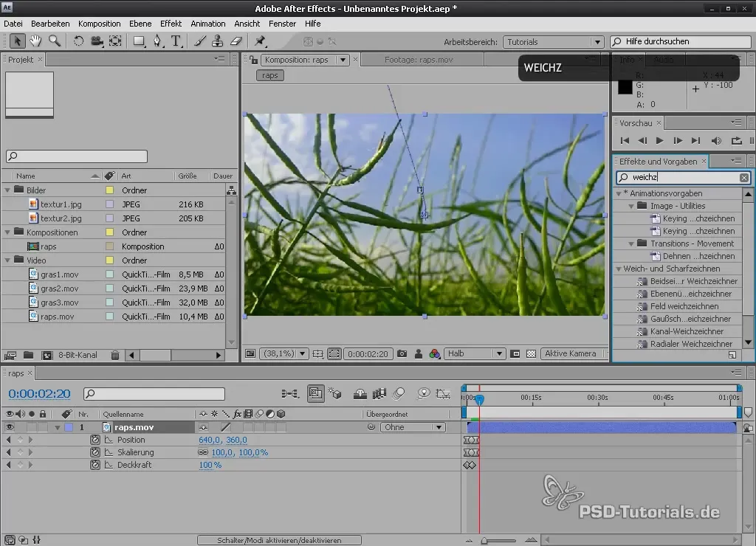Viewport: 756px width, 546px height.
Task: Open the graph editor icon in timeline
Action: coord(443,394)
